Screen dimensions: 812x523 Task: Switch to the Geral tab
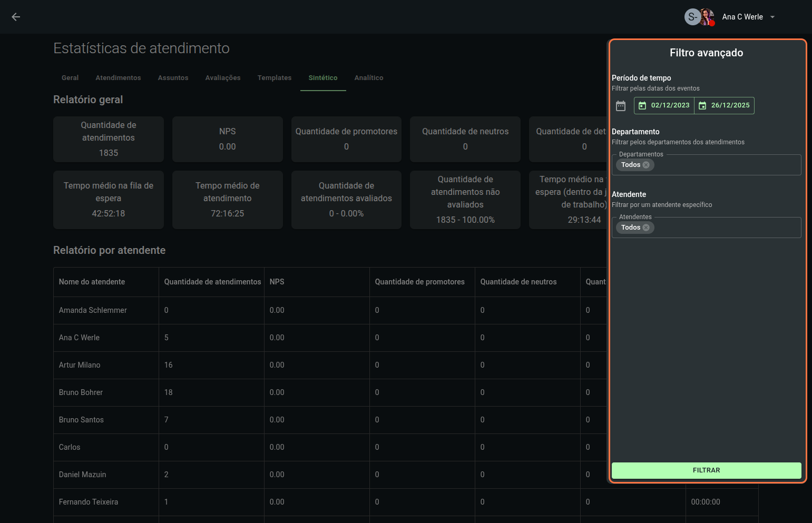coord(70,78)
